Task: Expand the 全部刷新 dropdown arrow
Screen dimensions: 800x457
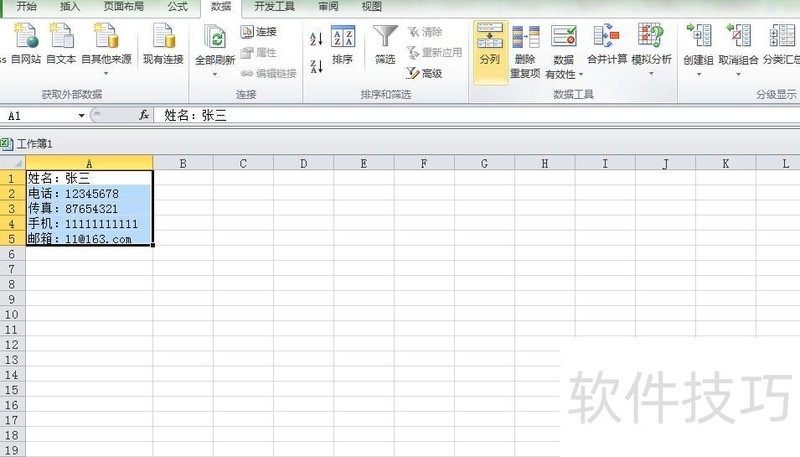Action: 215,74
